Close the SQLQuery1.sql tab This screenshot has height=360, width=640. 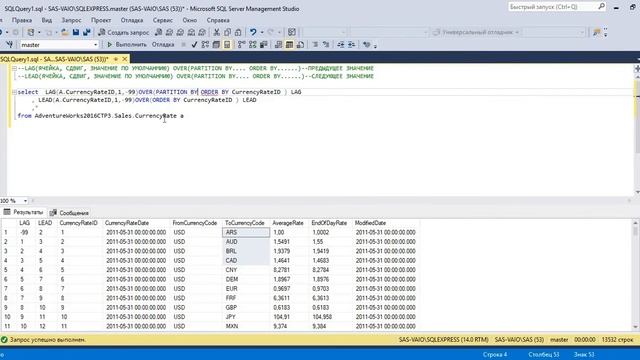[125, 59]
